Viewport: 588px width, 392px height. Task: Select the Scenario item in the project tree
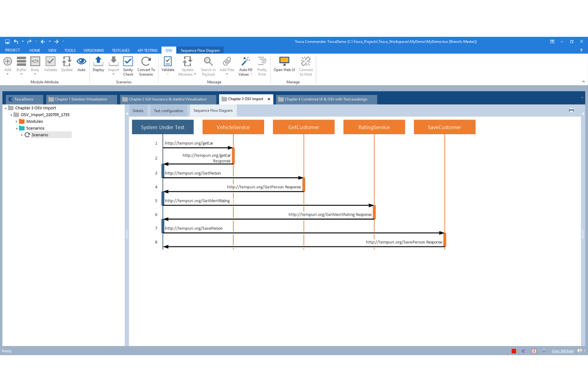[40, 135]
